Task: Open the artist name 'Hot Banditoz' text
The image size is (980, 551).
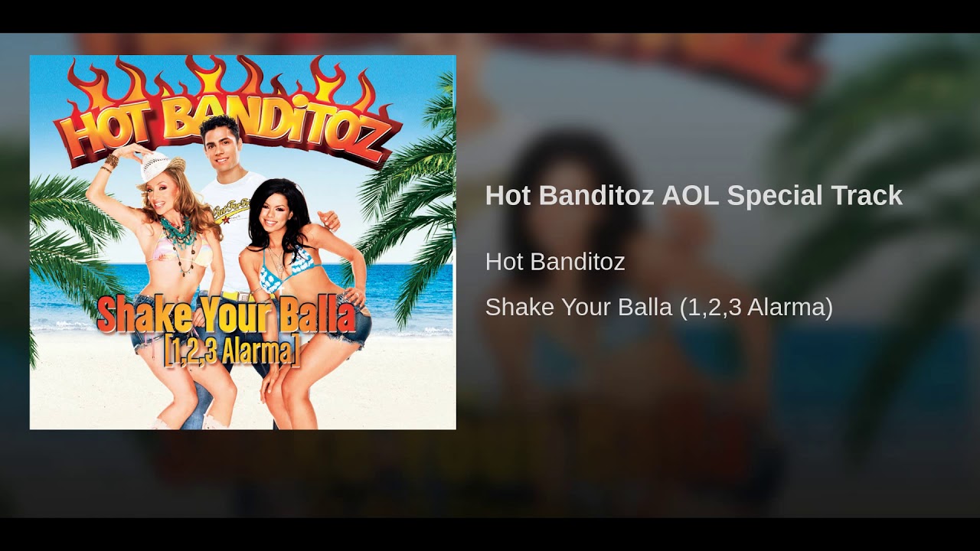Action: 555,262
